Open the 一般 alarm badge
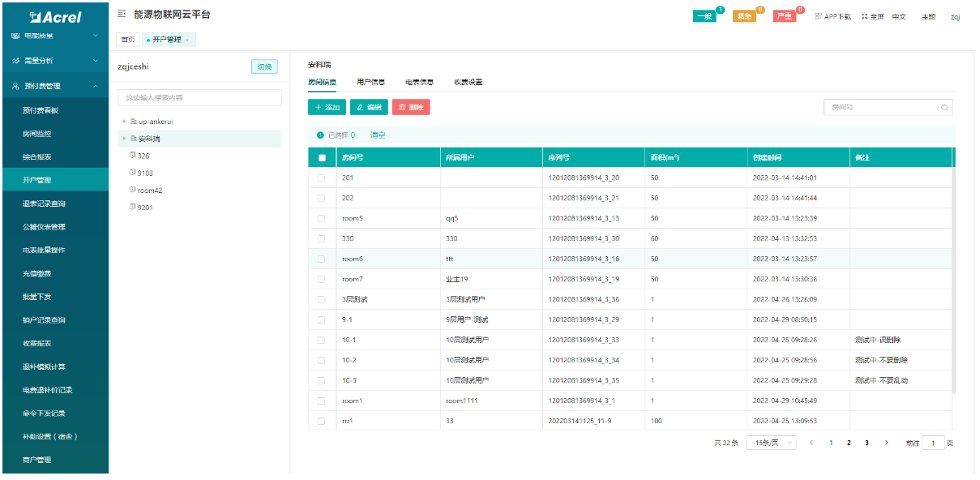980x480 pixels. point(704,16)
